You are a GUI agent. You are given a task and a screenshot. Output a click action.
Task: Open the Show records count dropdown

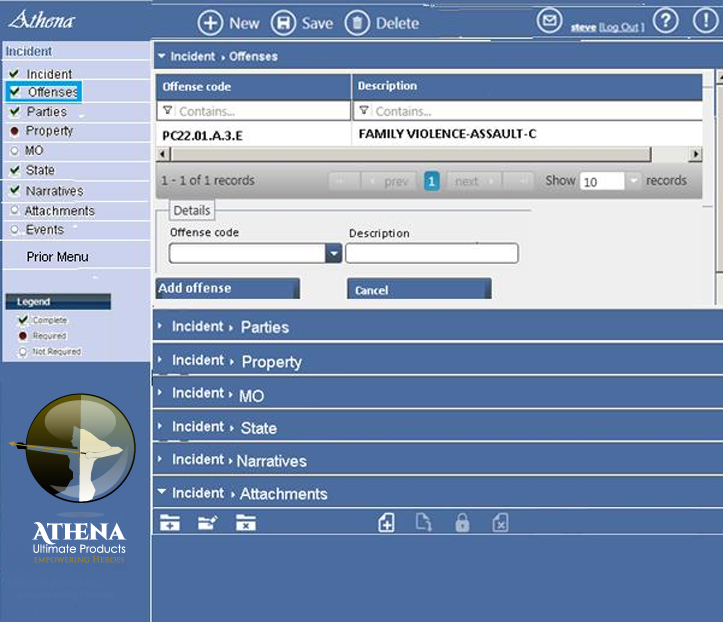coord(635,181)
